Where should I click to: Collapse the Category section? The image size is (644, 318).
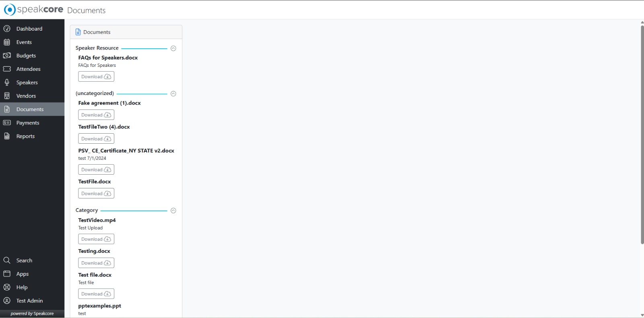(x=173, y=211)
